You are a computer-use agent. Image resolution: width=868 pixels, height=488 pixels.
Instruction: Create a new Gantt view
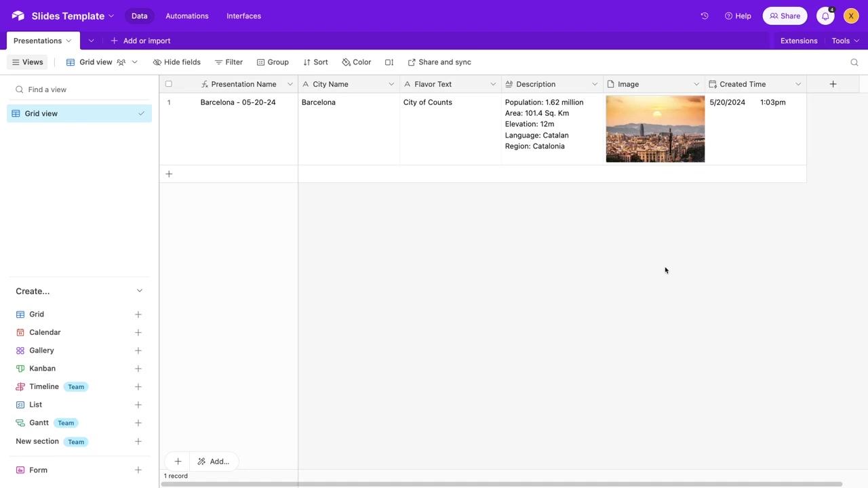click(138, 423)
